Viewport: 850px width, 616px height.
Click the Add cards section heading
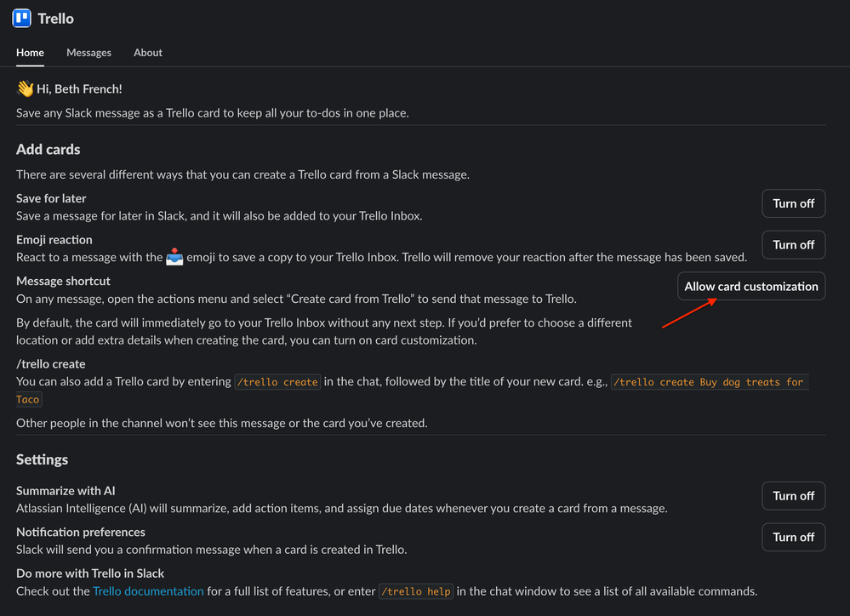[x=48, y=149]
